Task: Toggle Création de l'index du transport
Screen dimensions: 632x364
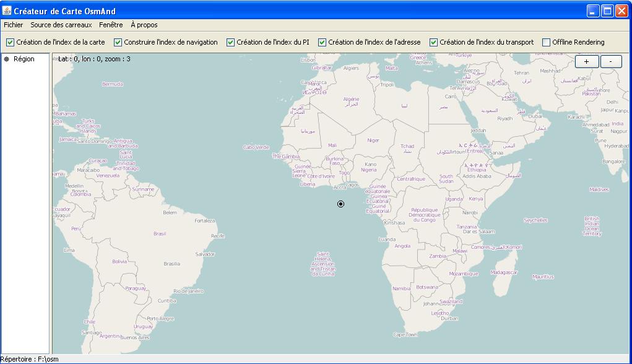Action: click(x=434, y=42)
